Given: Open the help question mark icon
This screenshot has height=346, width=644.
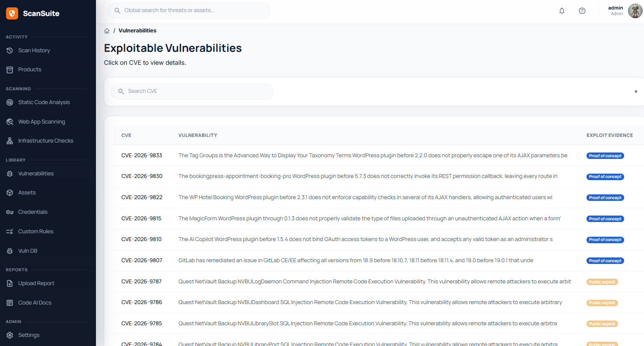Looking at the screenshot, I should [x=582, y=11].
